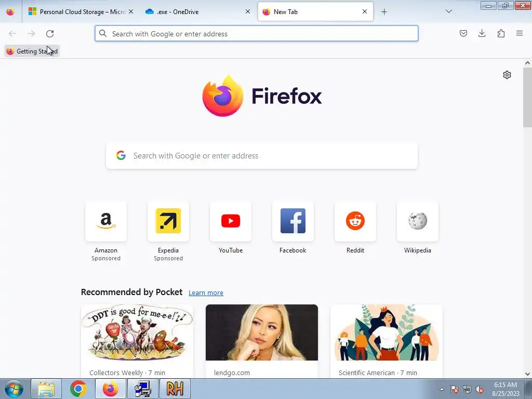Screen dimensions: 532x399
Task: Open the Firefox application menu
Action: (520, 33)
